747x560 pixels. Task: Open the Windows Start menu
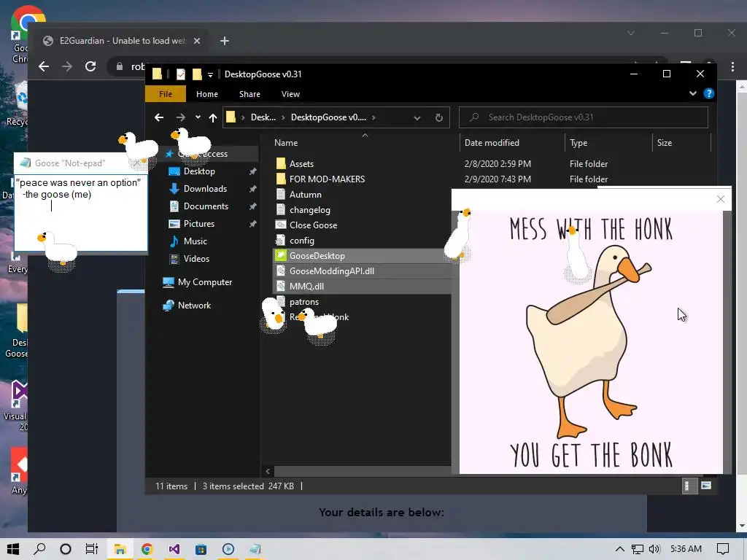click(13, 549)
